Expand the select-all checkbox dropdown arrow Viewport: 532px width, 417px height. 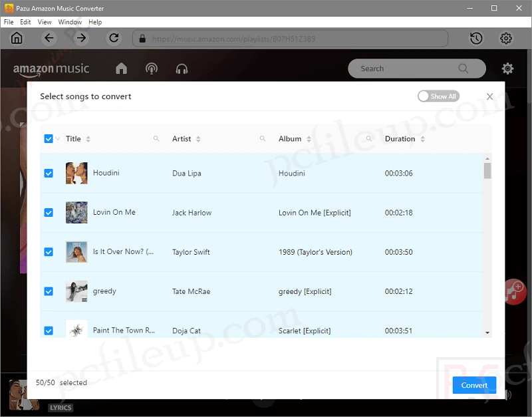click(58, 139)
